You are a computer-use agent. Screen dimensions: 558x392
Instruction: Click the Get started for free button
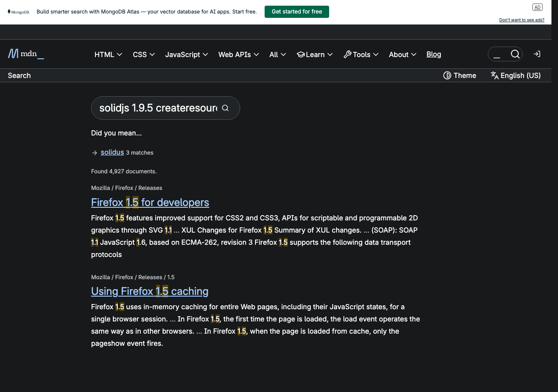tap(297, 12)
